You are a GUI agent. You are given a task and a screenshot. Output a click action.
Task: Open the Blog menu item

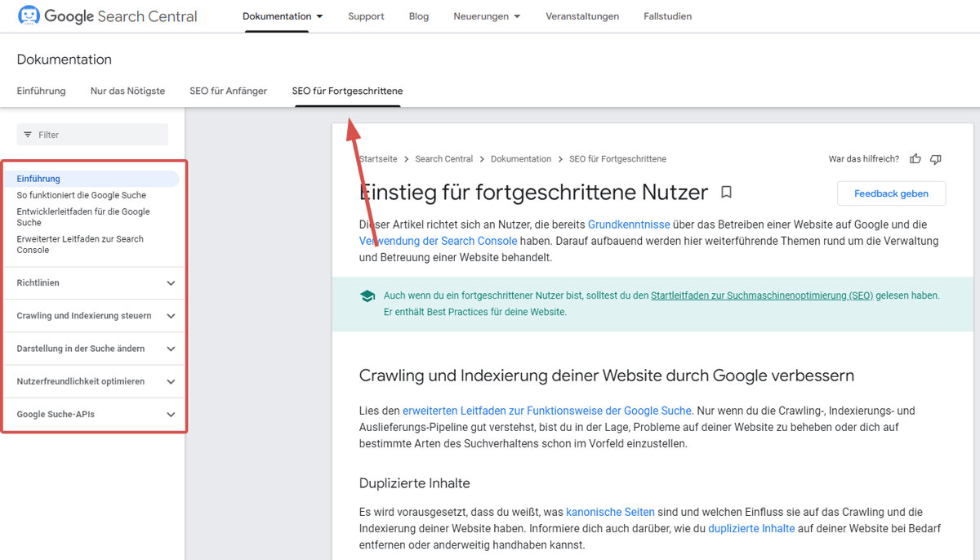tap(419, 16)
